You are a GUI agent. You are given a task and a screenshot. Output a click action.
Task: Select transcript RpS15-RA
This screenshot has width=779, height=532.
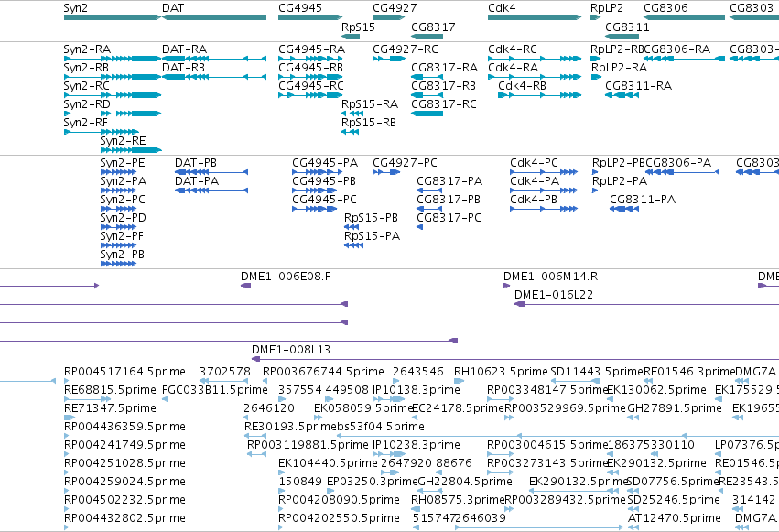click(x=352, y=114)
